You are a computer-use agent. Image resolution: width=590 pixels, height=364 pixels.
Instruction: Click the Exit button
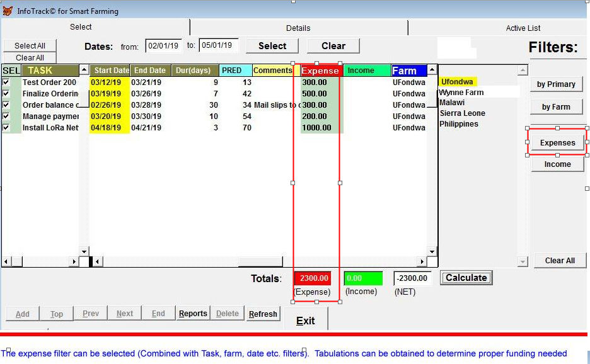pos(306,321)
